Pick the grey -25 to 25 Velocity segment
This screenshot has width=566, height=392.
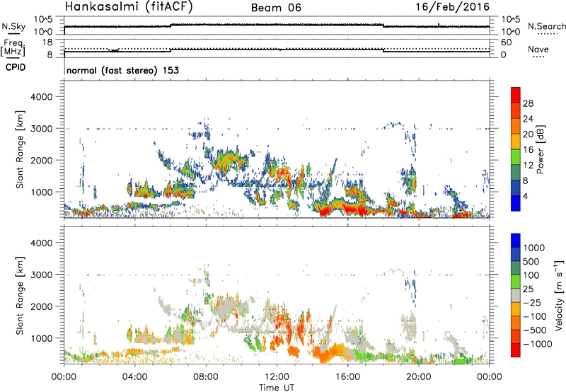[x=516, y=295]
